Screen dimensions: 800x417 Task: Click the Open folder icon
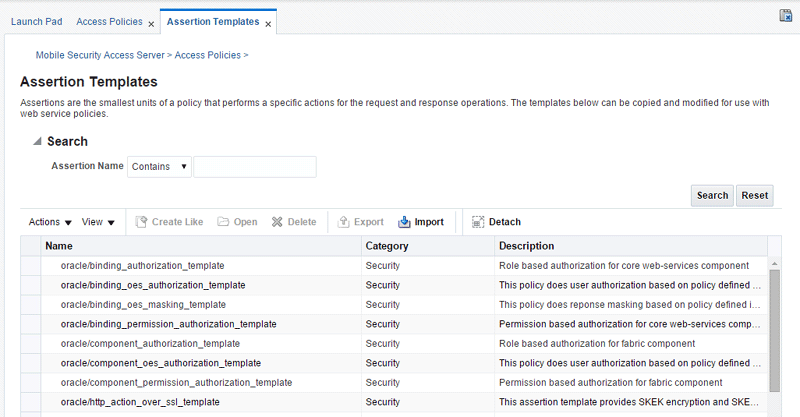(x=223, y=222)
